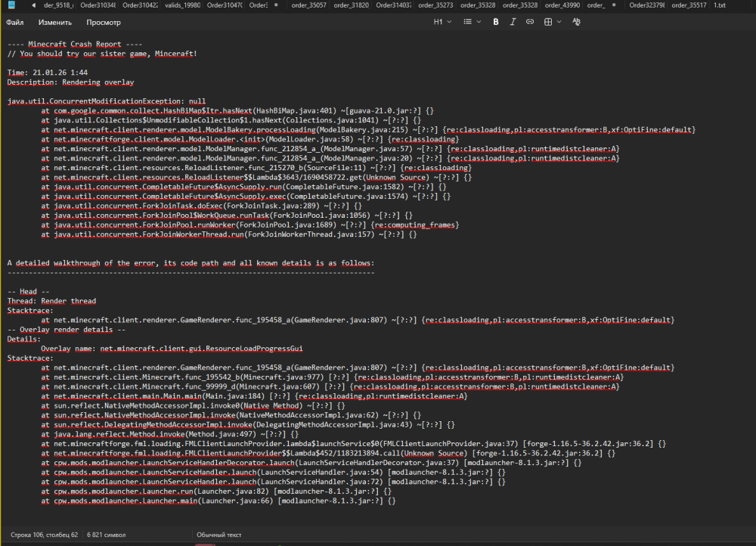
Task: Switch to the 1.txt tab
Action: point(720,5)
